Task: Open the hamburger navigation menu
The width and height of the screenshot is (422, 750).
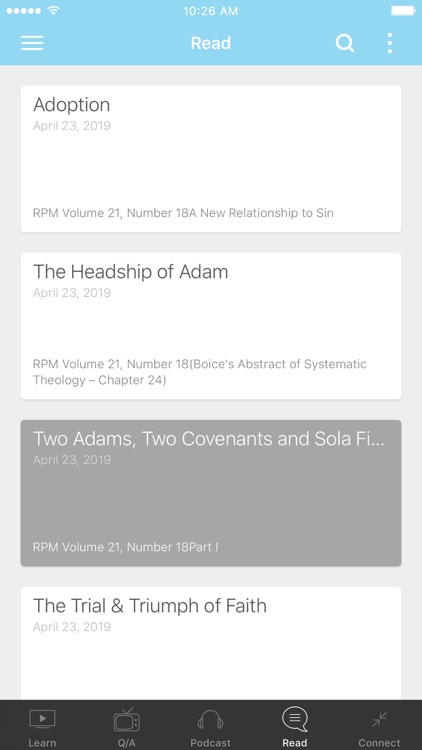Action: [x=32, y=43]
